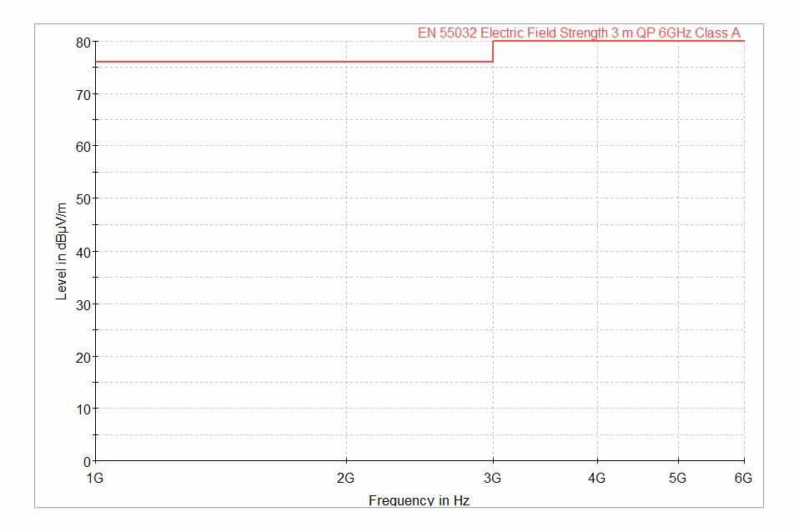This screenshot has height=532, width=799.
Task: Click the 0 tick label at axis origin
Action: (x=86, y=461)
